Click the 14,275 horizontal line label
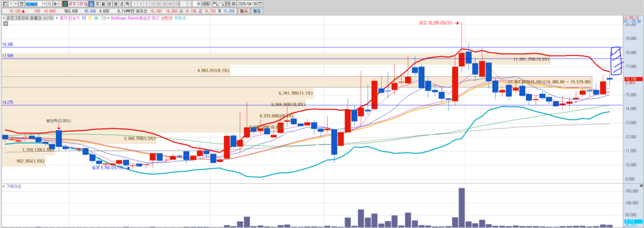 pos(8,102)
